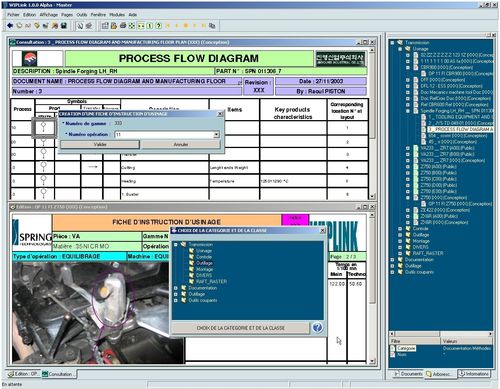The image size is (500, 389).
Task: Open the Fenêtre menu
Action: click(98, 15)
